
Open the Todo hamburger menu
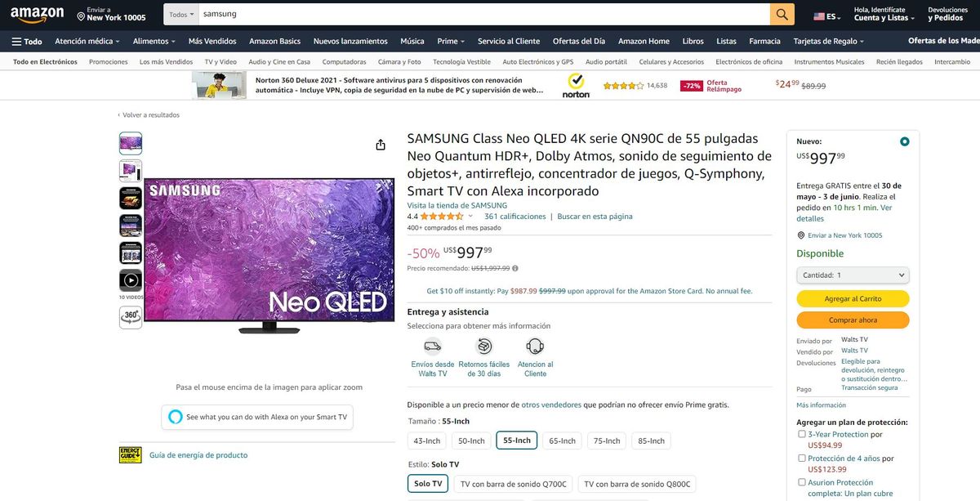(27, 42)
